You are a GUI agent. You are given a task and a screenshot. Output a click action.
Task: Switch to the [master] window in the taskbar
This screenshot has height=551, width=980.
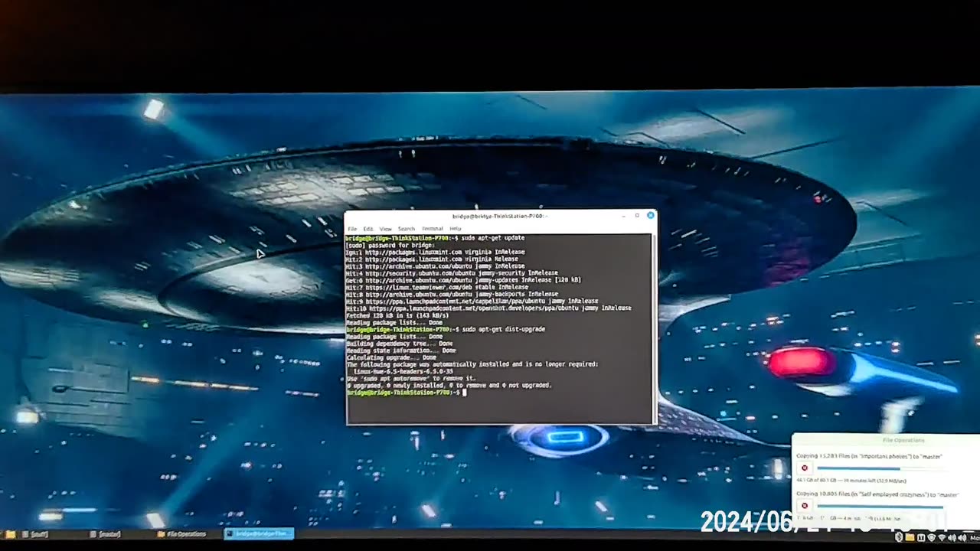[106, 534]
